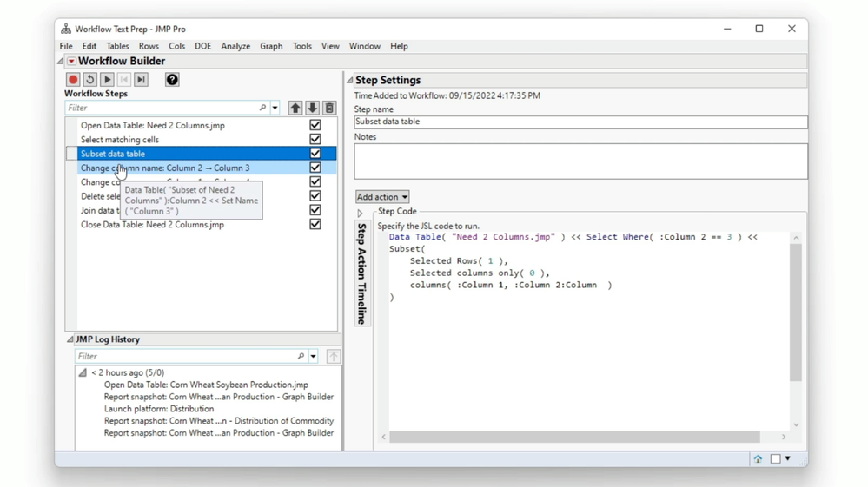This screenshot has width=868, height=487.
Task: Click the Step Action Timeline vertical tab
Action: 362,273
